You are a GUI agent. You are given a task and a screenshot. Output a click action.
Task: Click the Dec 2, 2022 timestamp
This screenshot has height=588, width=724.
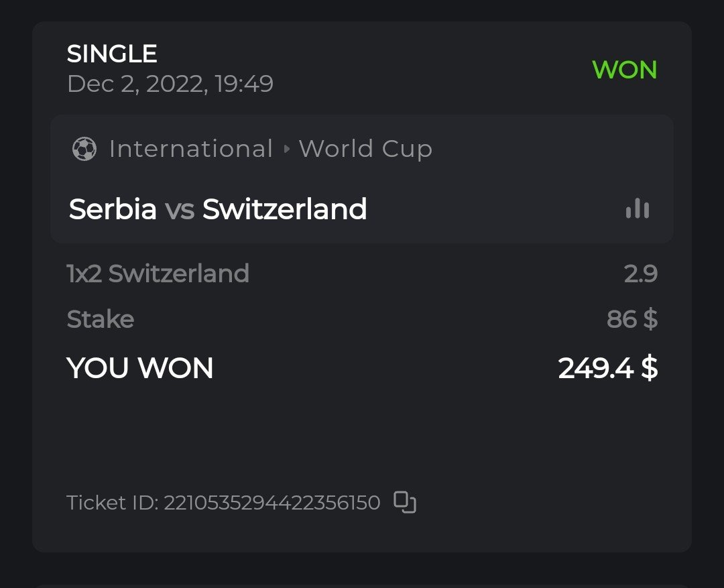click(170, 84)
